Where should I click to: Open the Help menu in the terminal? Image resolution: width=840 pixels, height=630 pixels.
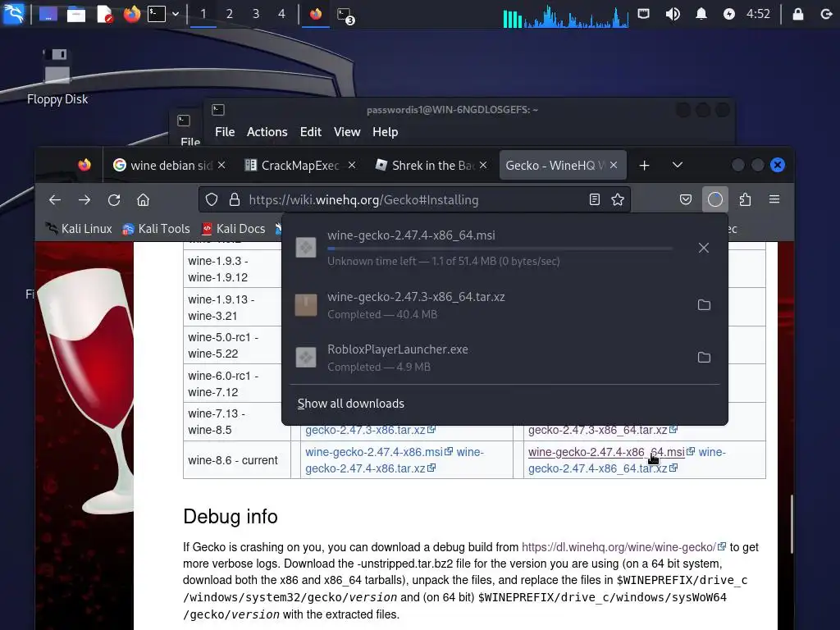pyautogui.click(x=386, y=132)
